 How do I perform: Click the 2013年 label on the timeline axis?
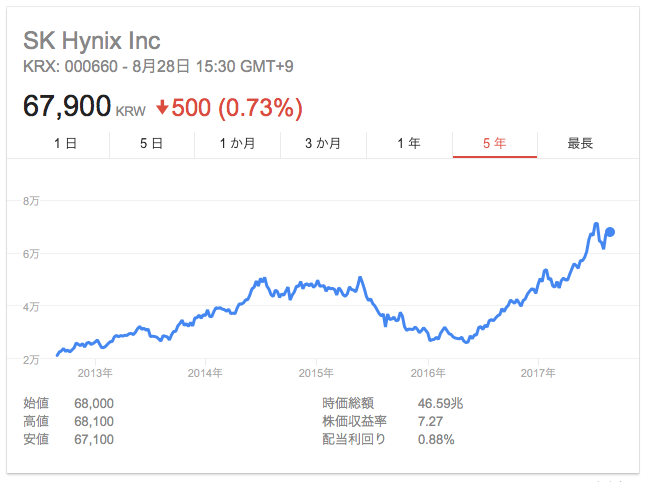(x=94, y=372)
